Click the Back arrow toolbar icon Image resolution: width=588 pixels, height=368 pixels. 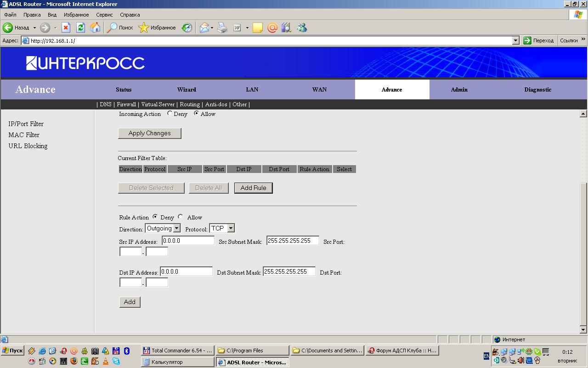(8, 28)
